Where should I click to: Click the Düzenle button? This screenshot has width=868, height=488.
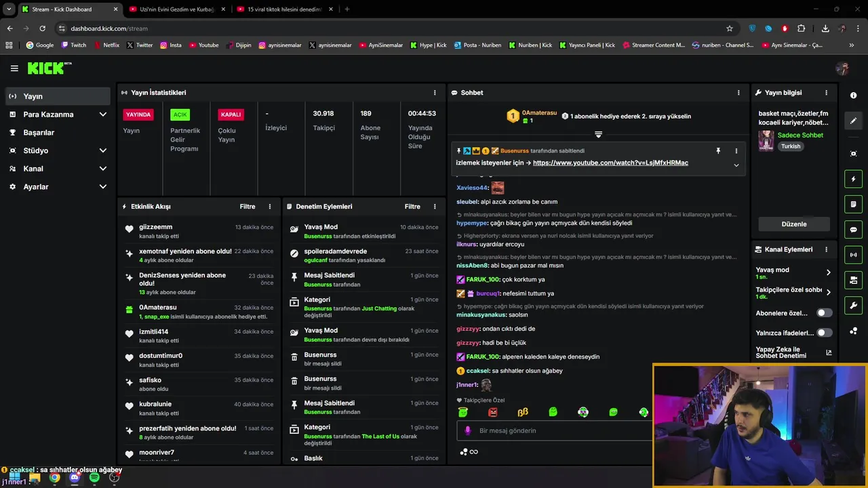tap(794, 224)
